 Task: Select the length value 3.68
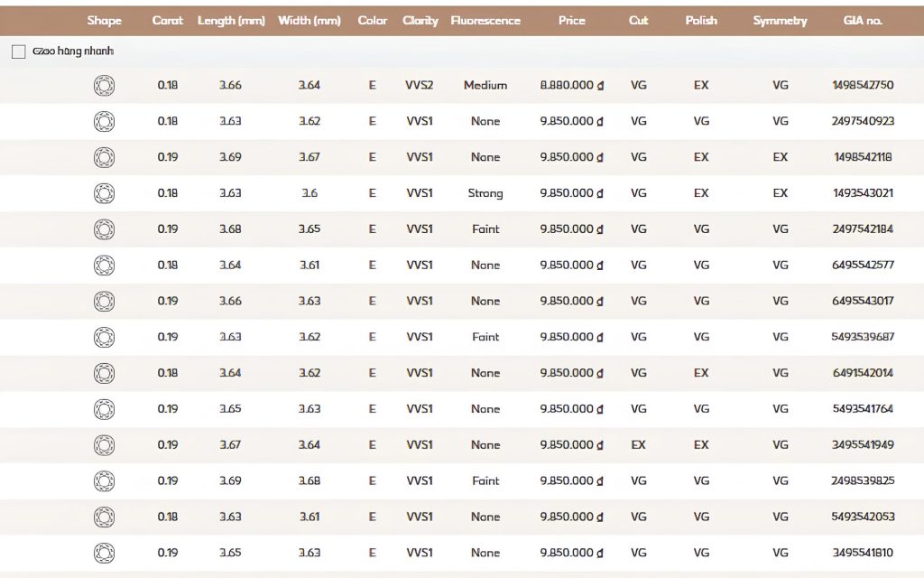(x=230, y=228)
